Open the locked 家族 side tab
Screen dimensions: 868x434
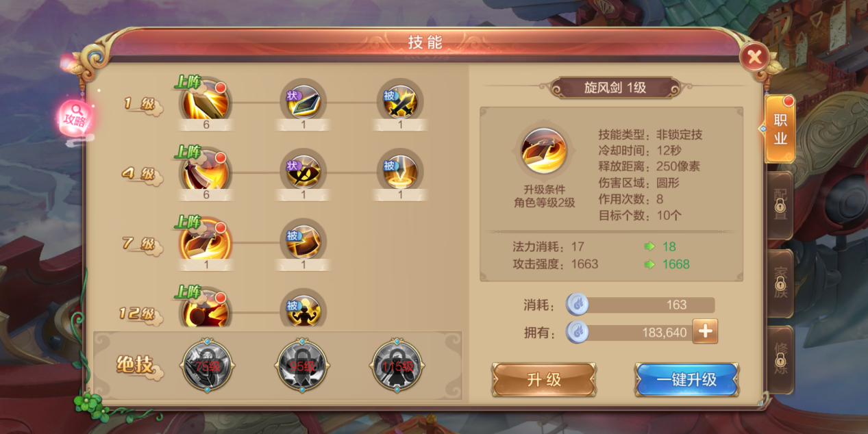[x=780, y=283]
